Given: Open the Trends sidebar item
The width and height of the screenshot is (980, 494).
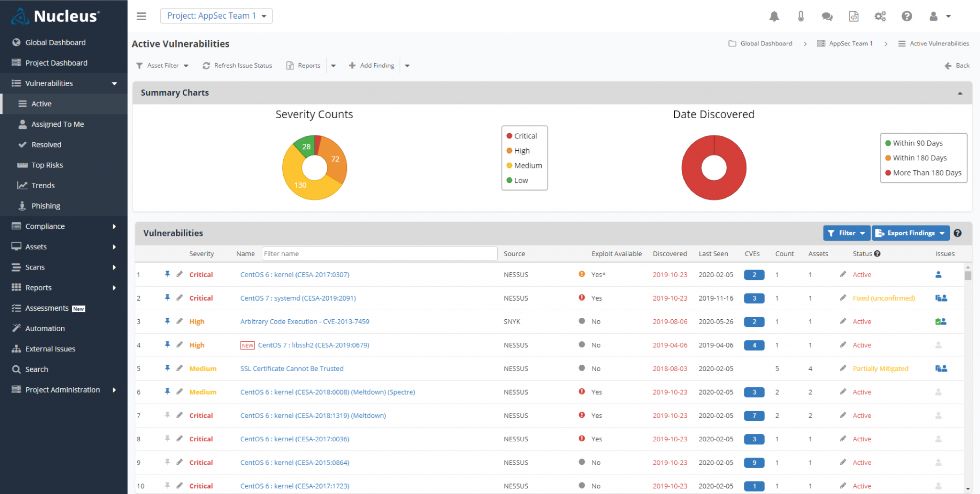Looking at the screenshot, I should [43, 185].
